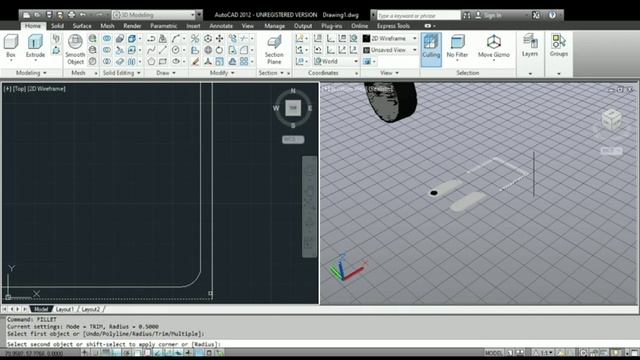Toggle the MODEL space button in status bar
640x360 pixels.
pyautogui.click(x=493, y=353)
